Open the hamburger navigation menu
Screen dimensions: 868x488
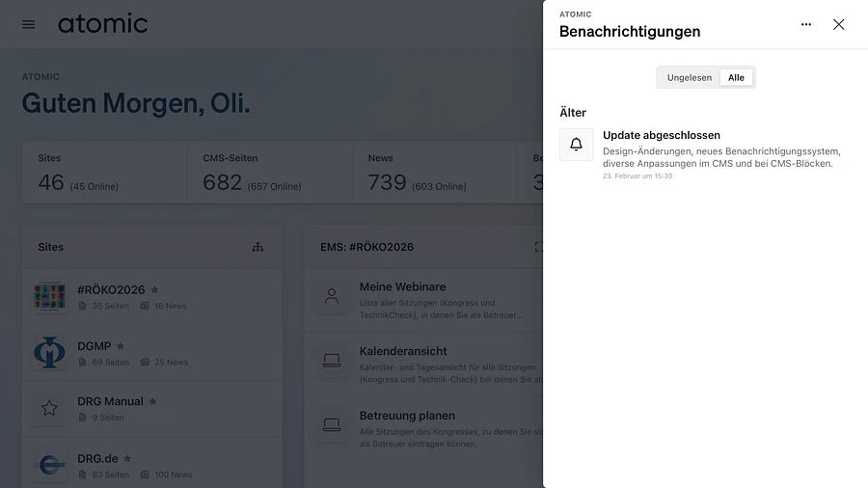(x=28, y=24)
